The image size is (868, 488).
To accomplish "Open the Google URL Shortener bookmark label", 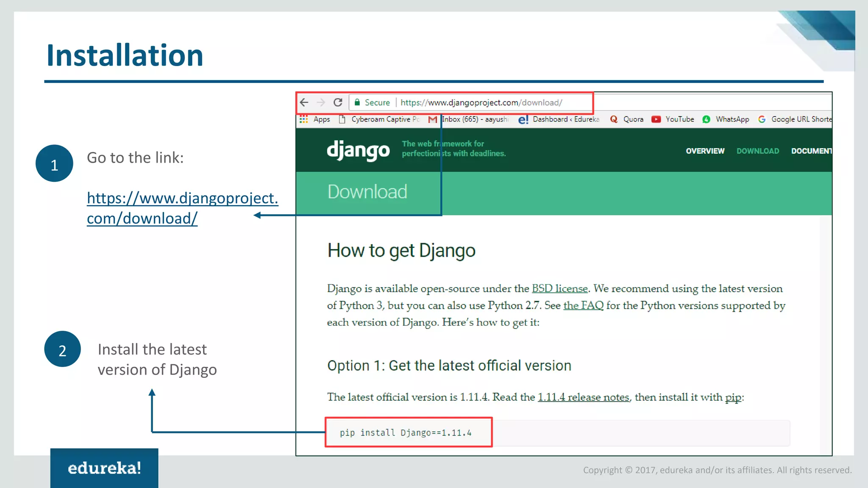I will (801, 119).
